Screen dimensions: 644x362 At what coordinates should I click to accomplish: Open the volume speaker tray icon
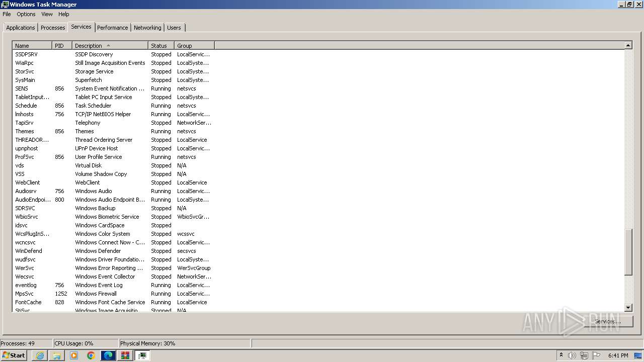(572, 355)
